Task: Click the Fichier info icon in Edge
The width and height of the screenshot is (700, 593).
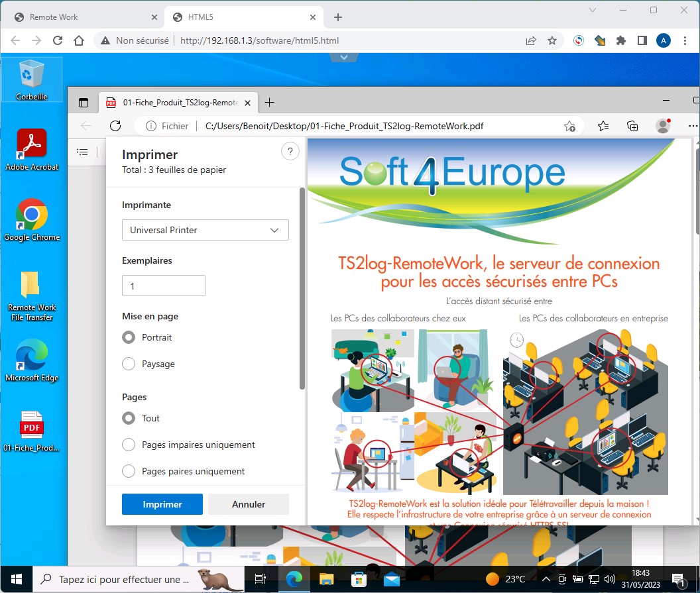Action: point(151,127)
